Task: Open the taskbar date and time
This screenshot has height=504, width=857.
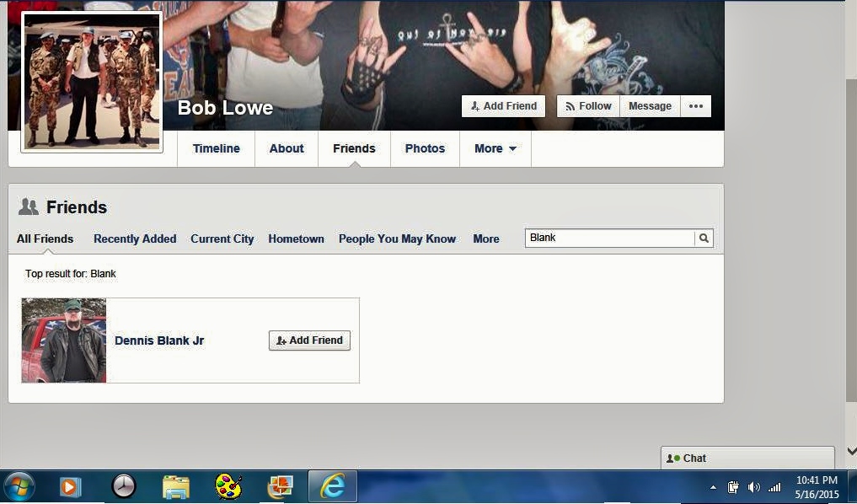Action: [817, 487]
